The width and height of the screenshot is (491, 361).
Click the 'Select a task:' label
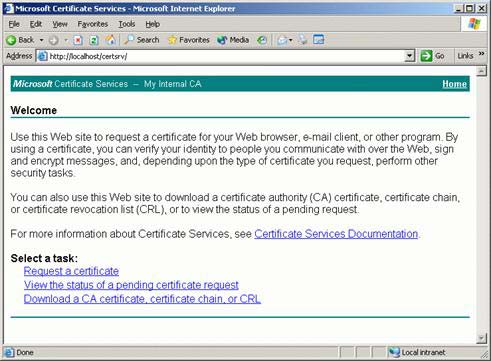[x=44, y=258]
